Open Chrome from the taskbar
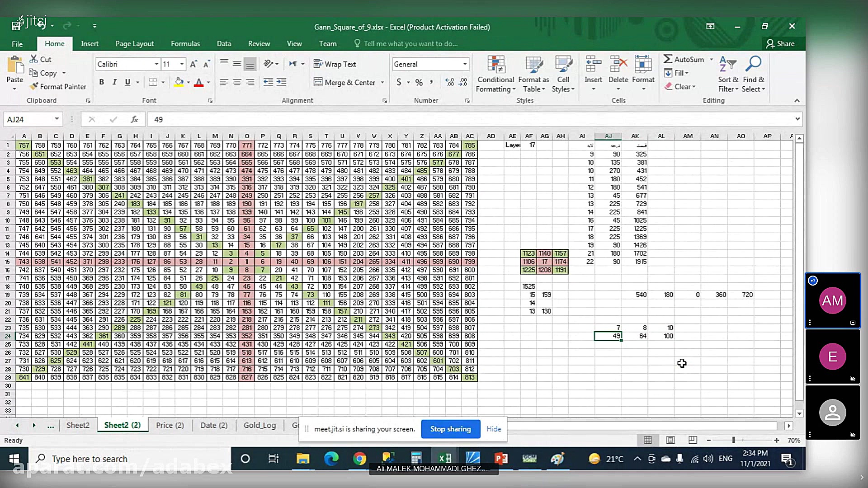 click(359, 459)
